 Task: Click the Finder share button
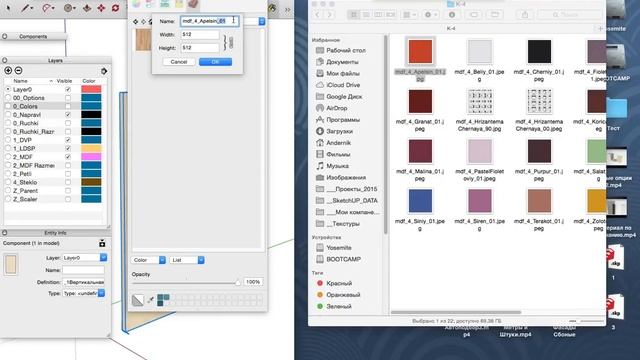pos(525,15)
